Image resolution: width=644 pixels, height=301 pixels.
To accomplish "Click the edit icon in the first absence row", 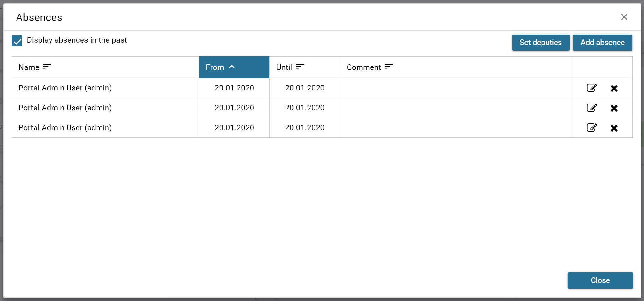I will click(592, 88).
